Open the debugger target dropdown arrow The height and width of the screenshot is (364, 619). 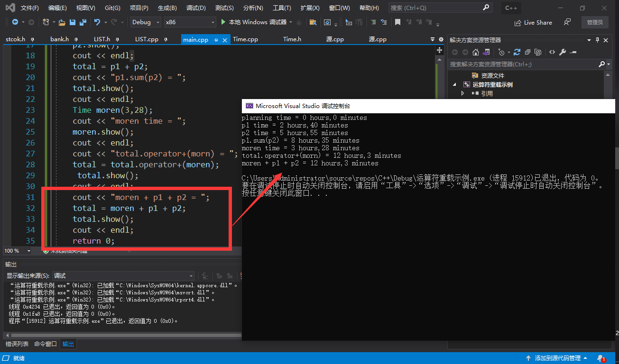pyautogui.click(x=291, y=22)
